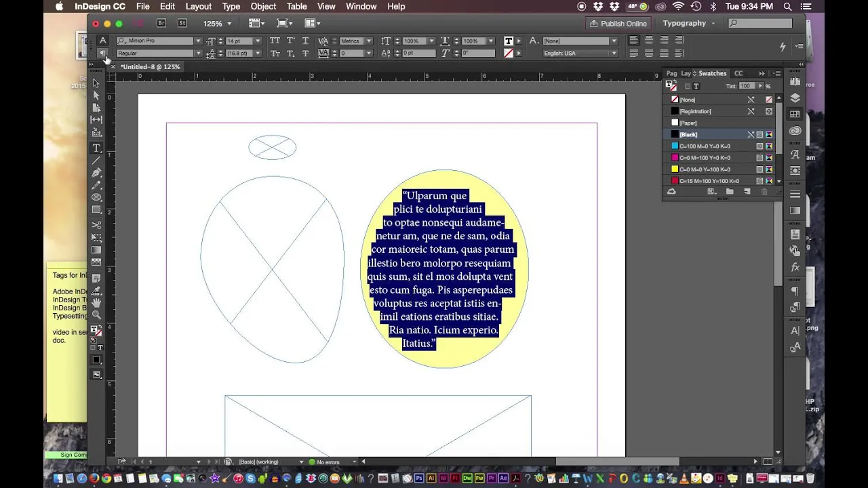Select the Line tool
Viewport: 868px width, 488px height.
(x=96, y=161)
